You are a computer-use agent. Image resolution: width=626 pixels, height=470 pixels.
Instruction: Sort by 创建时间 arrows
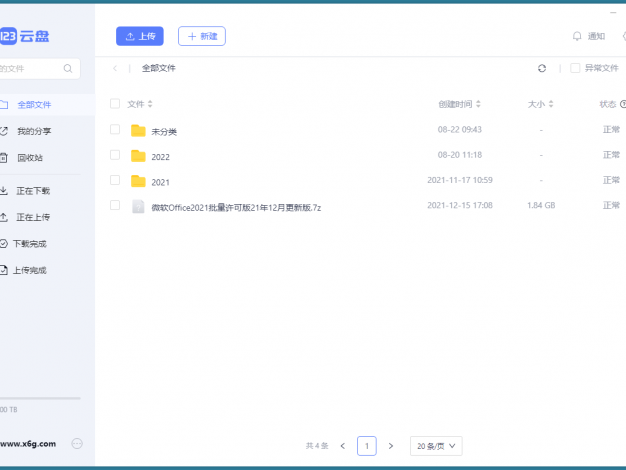(x=478, y=104)
